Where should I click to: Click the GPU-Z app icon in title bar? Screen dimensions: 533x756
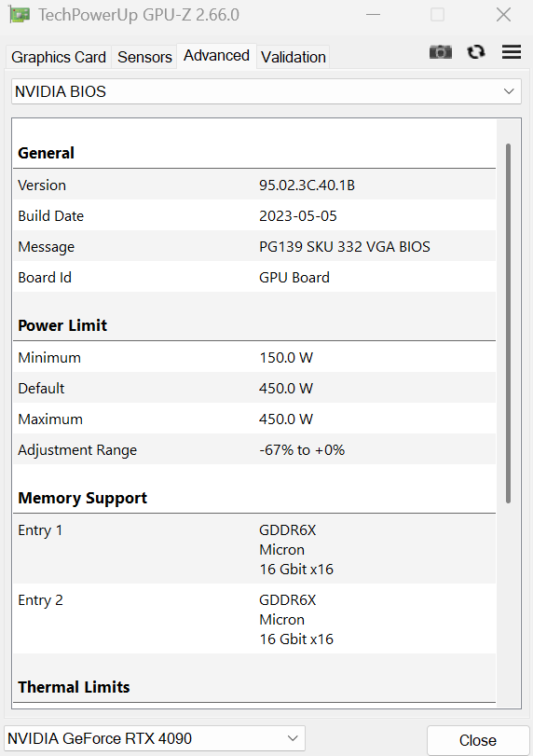pos(20,15)
